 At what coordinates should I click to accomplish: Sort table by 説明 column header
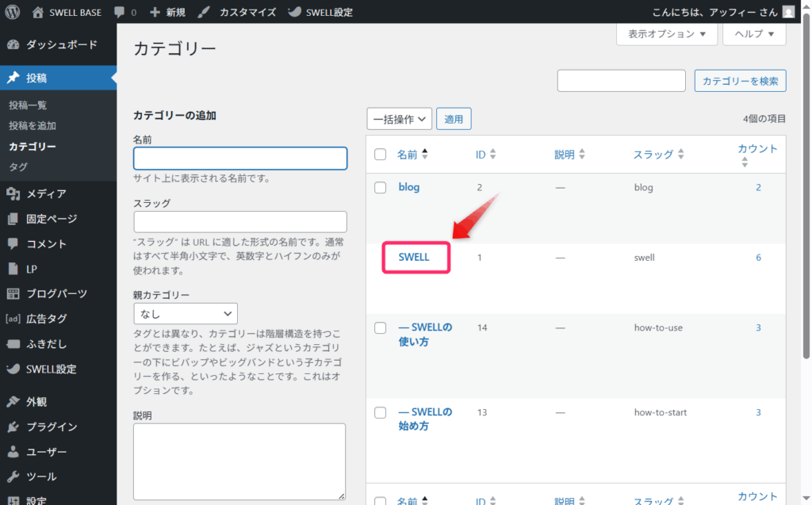tap(569, 155)
